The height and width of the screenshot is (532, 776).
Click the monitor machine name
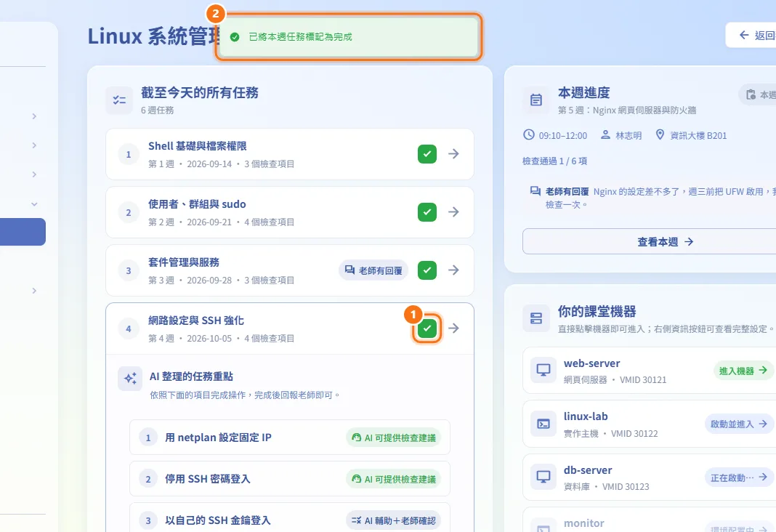click(x=584, y=523)
